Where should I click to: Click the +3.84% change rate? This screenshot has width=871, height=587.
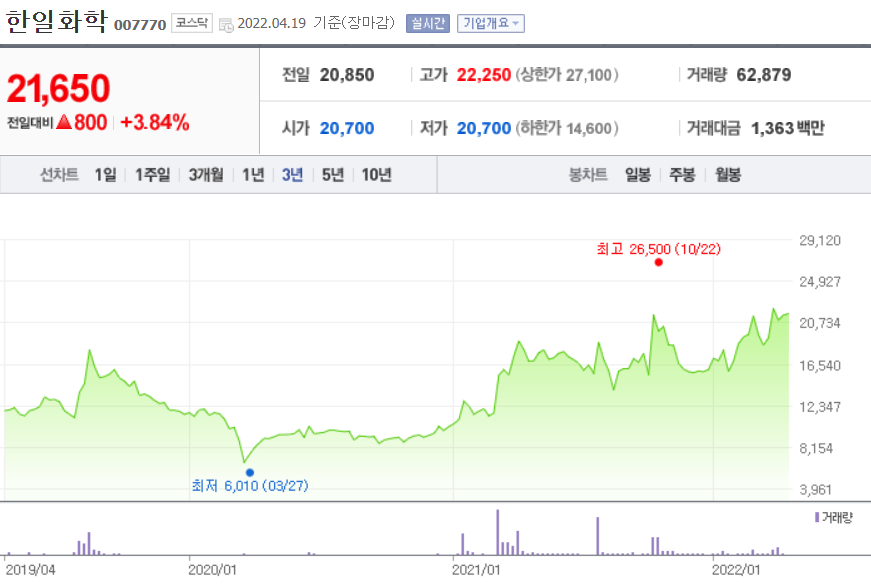[x=154, y=122]
